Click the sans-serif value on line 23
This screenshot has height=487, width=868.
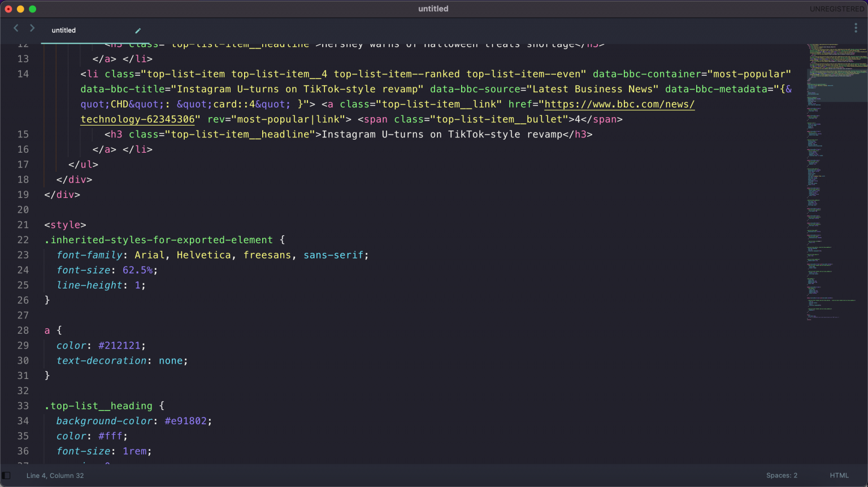point(333,255)
